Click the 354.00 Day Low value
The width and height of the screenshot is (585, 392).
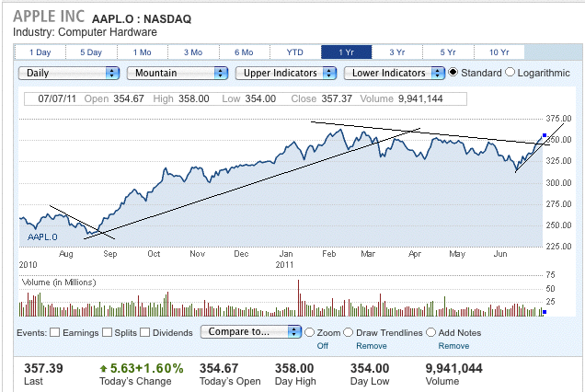pos(370,368)
